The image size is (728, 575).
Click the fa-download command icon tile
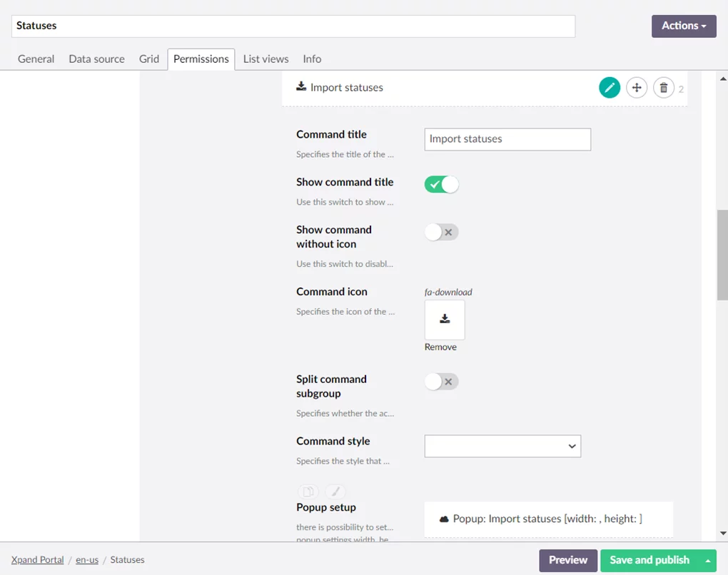point(445,320)
